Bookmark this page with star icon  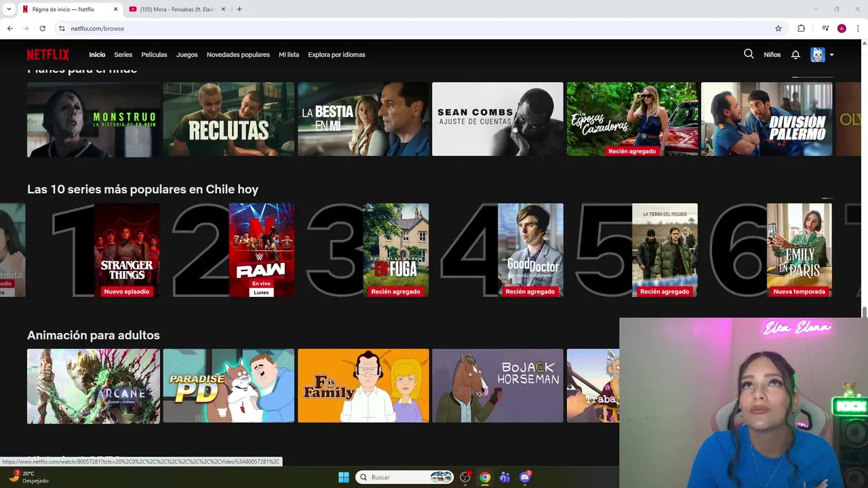click(778, 28)
